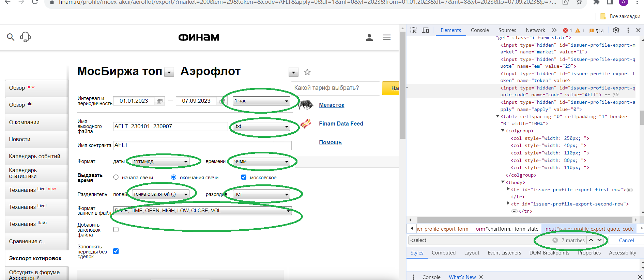Go to previous search match in Elements
This screenshot has height=280, width=644.
[x=591, y=240]
